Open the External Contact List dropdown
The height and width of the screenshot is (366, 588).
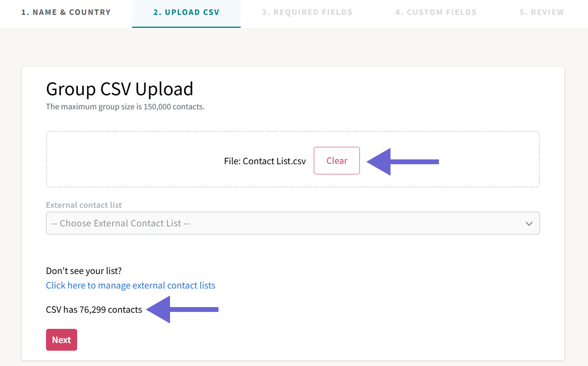(292, 223)
